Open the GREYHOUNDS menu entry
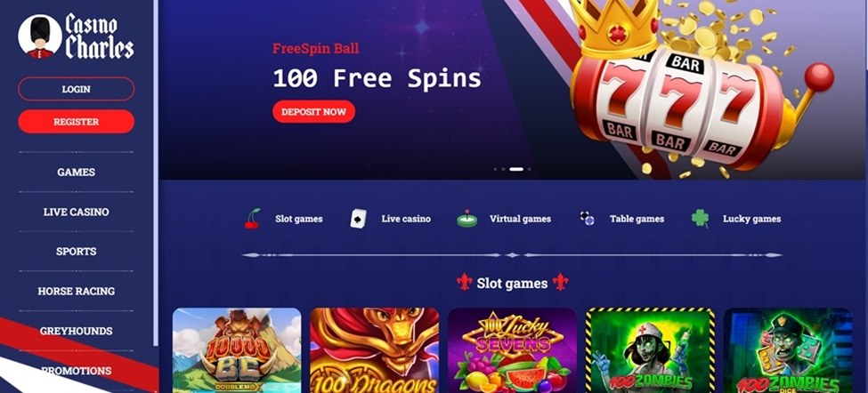Screen dimensions: 868x393 pyautogui.click(x=76, y=331)
